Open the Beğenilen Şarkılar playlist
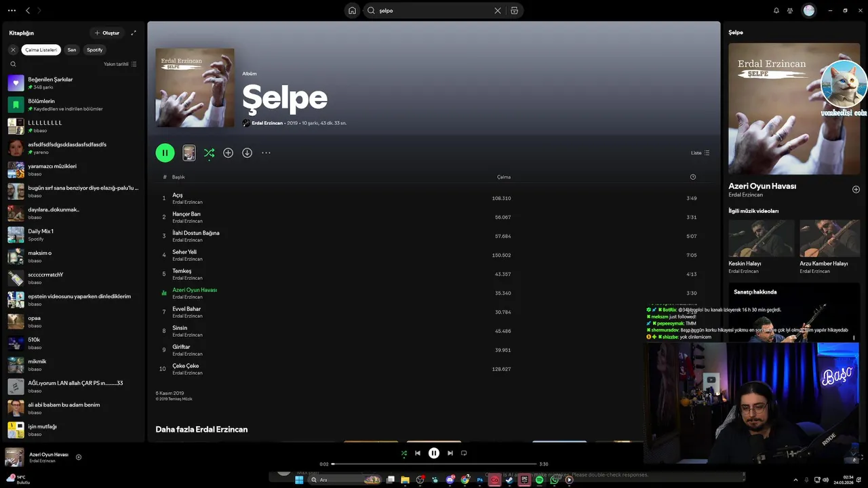Image resolution: width=868 pixels, height=488 pixels. tap(73, 83)
